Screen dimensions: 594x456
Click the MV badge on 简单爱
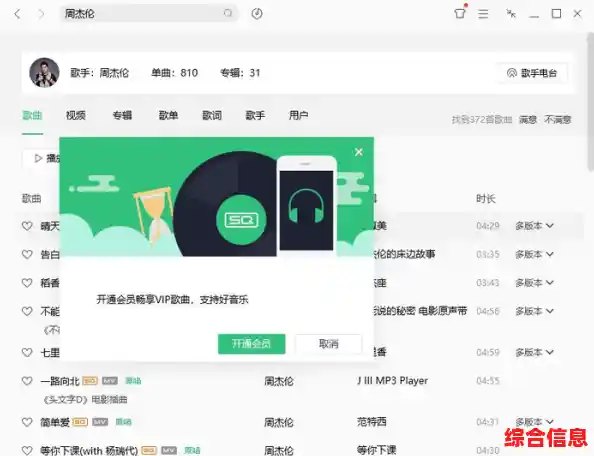point(100,422)
